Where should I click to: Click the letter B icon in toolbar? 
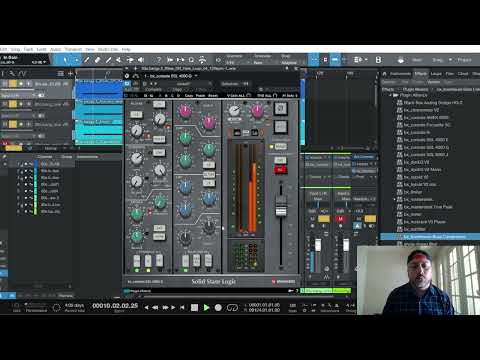tap(378, 60)
